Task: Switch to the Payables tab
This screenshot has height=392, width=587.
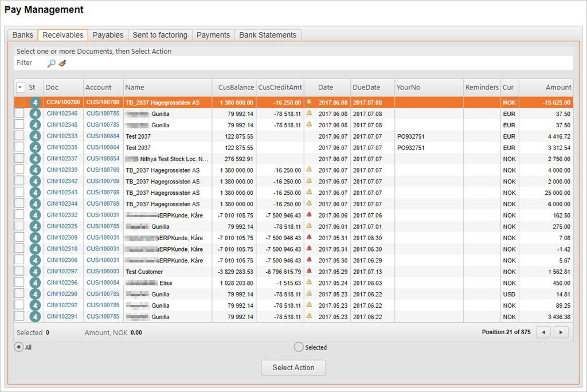Action: point(108,35)
